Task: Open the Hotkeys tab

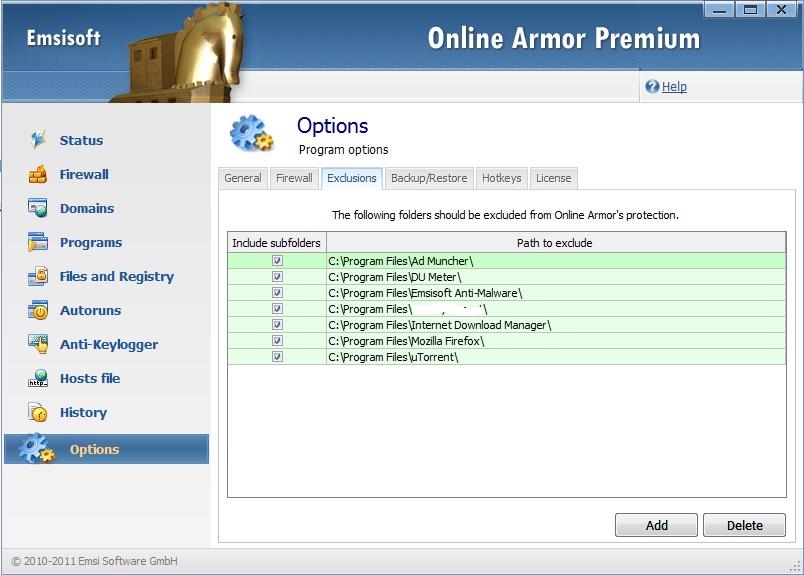Action: pos(501,178)
